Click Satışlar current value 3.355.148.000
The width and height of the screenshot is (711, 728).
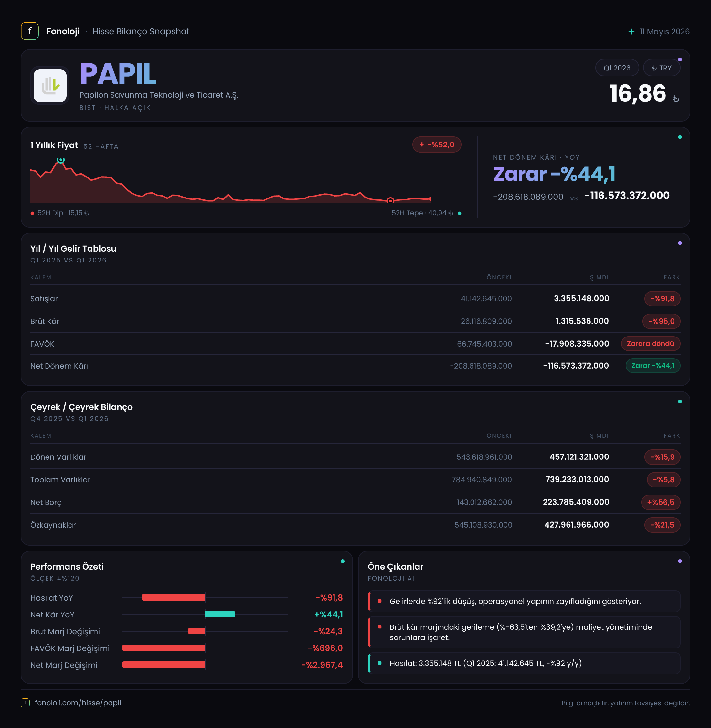pyautogui.click(x=581, y=298)
